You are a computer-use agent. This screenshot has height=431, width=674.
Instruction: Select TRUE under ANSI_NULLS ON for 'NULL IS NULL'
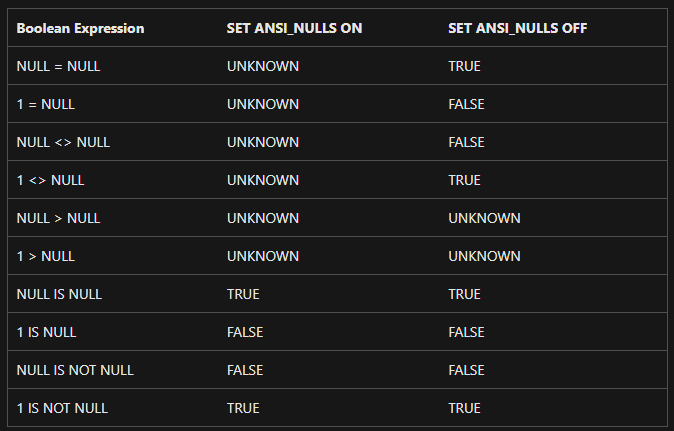[243, 294]
